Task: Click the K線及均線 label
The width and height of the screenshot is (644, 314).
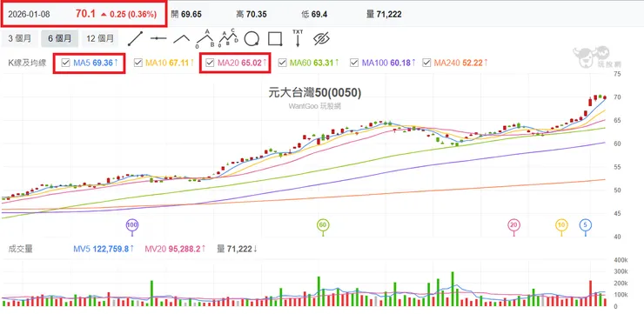Action: (27, 63)
